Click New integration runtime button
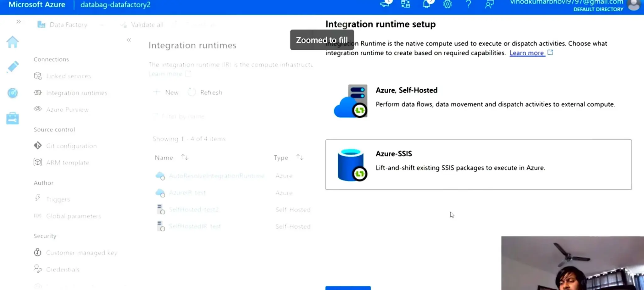 pos(166,92)
